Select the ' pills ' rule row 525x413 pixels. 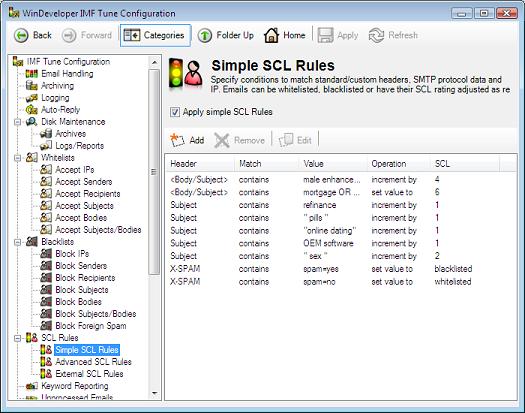coord(340,218)
